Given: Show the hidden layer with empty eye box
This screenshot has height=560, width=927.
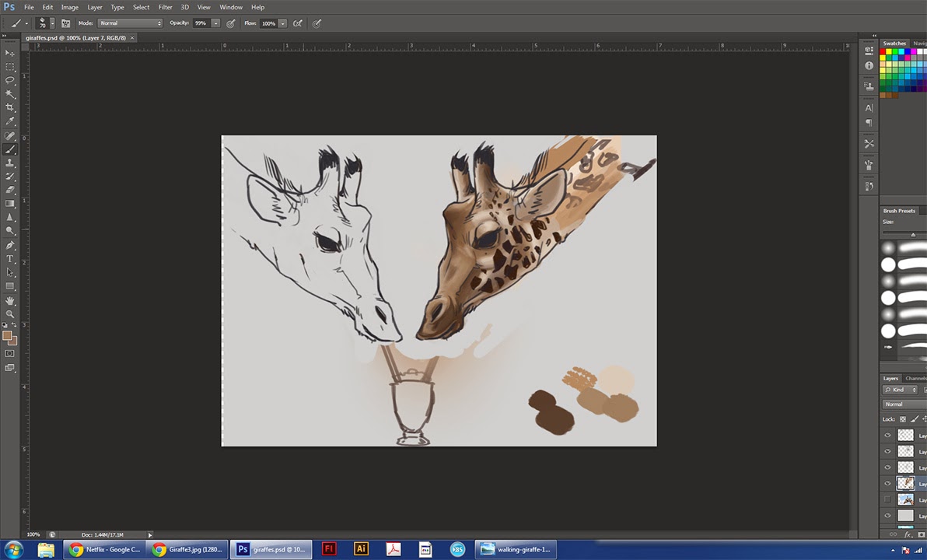Looking at the screenshot, I should click(x=887, y=499).
